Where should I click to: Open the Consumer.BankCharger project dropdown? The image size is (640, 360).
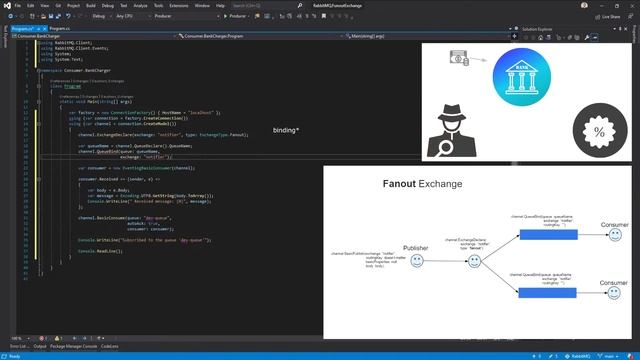(x=94, y=36)
